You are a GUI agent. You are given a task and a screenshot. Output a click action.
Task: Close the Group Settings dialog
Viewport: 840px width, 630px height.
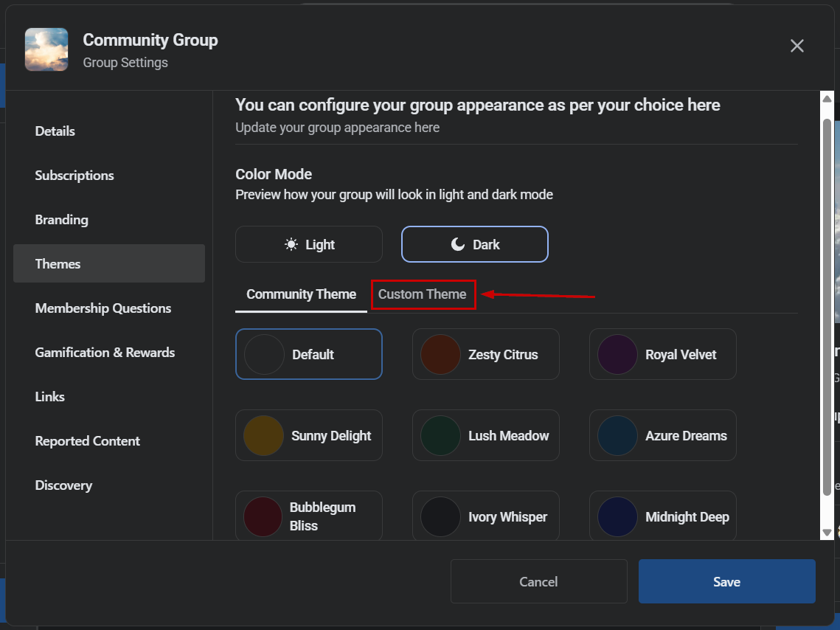coord(797,46)
